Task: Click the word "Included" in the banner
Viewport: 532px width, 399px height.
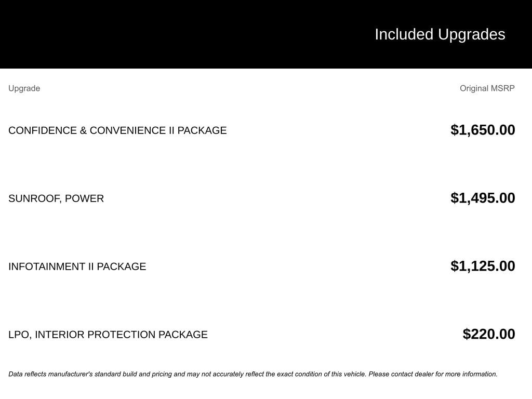Action: [x=404, y=34]
